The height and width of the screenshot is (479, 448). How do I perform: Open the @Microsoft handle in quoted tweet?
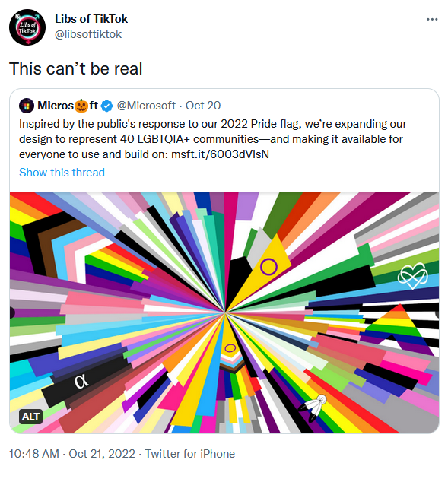146,106
